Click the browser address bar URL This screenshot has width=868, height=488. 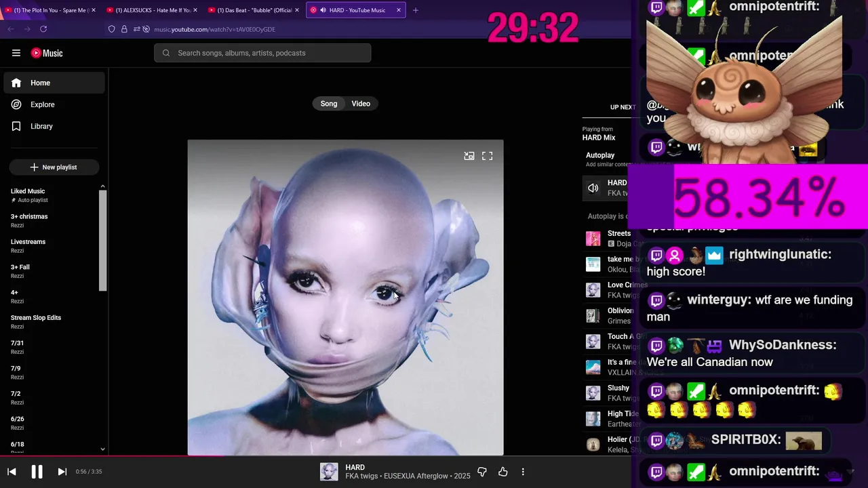coord(214,29)
